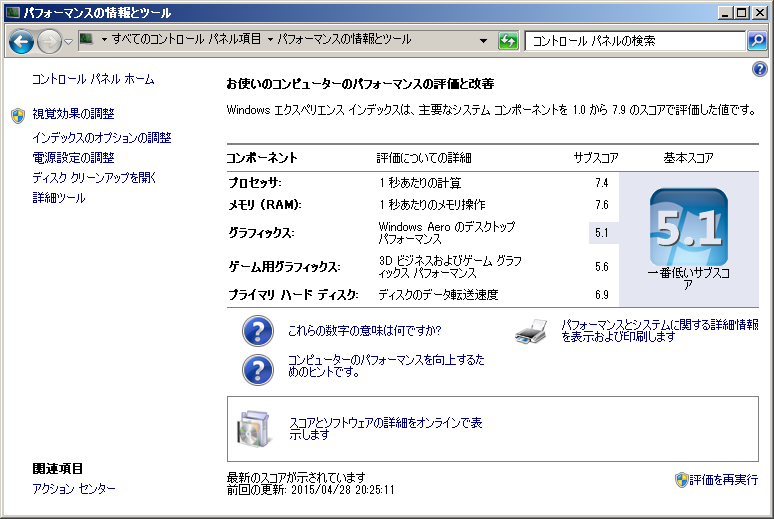The width and height of the screenshot is (774, 519).
Task: Click the software box icon
Action: pos(254,429)
